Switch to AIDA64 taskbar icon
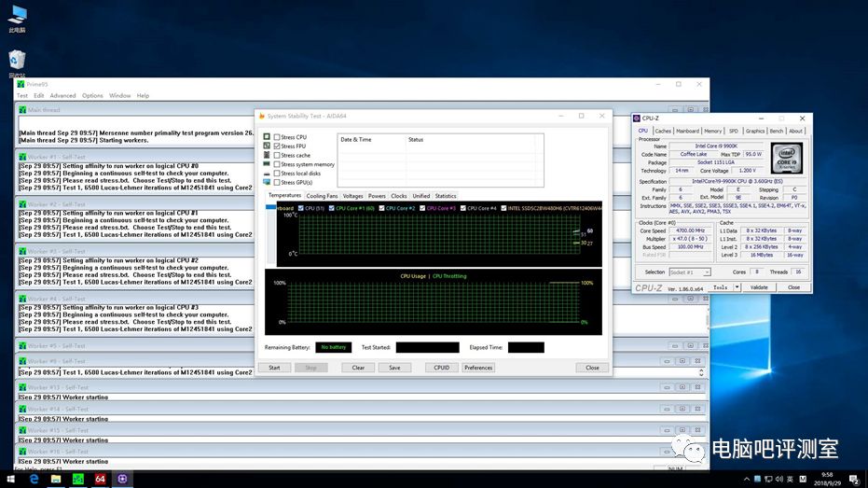This screenshot has width=868, height=488. [100, 480]
